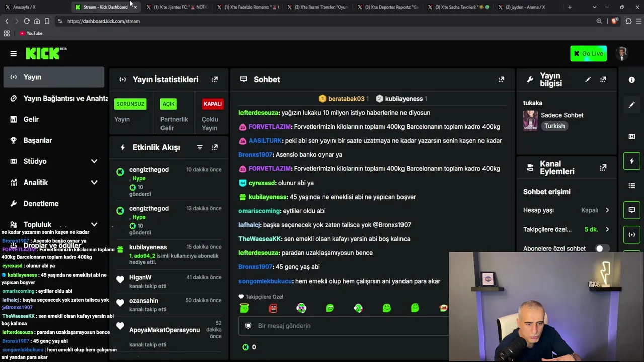Open the Takipçilere özel setting arrow
This screenshot has height=362, width=644.
[607, 229]
